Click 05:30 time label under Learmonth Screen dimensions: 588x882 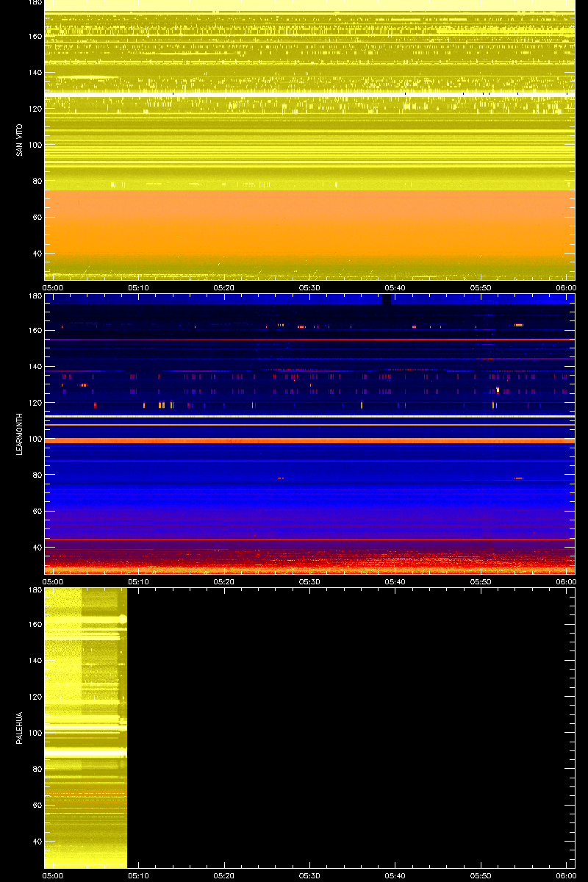point(309,581)
